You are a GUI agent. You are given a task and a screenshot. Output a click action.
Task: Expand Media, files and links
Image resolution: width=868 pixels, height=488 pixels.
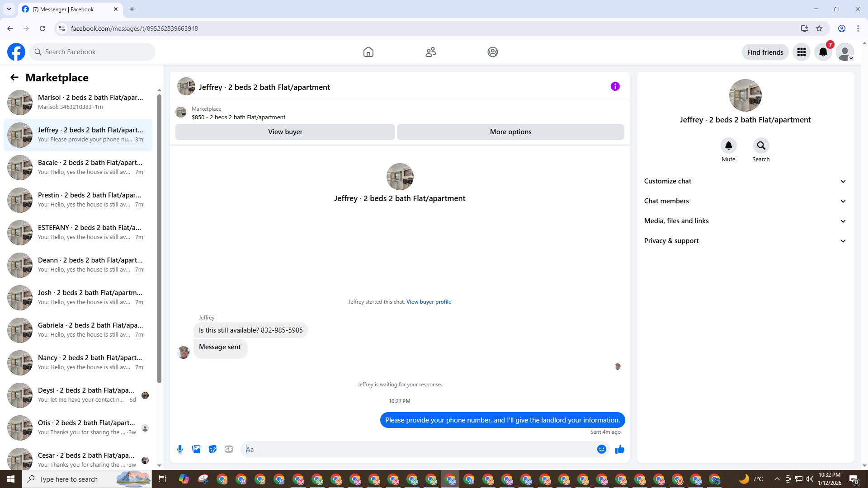(745, 221)
